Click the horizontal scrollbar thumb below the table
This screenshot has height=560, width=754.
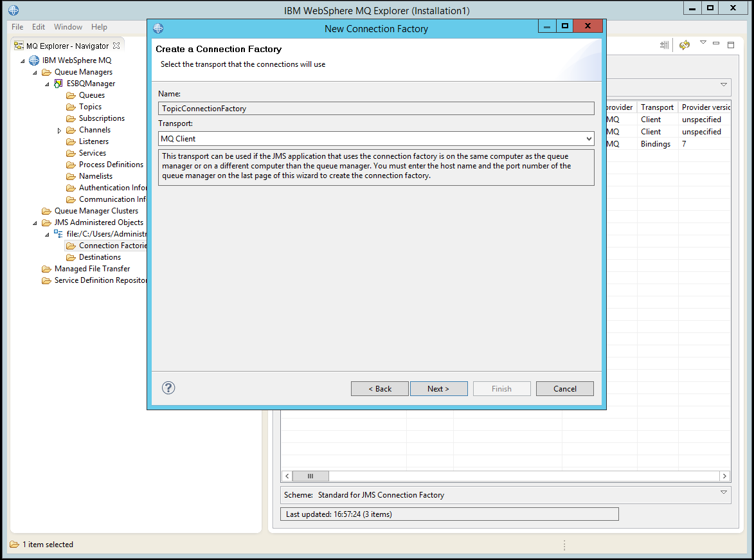click(310, 476)
